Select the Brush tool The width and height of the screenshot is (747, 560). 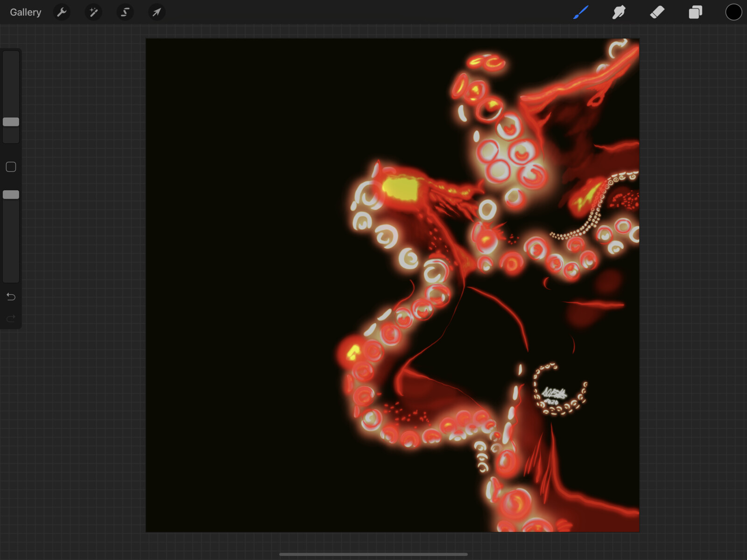pos(581,12)
